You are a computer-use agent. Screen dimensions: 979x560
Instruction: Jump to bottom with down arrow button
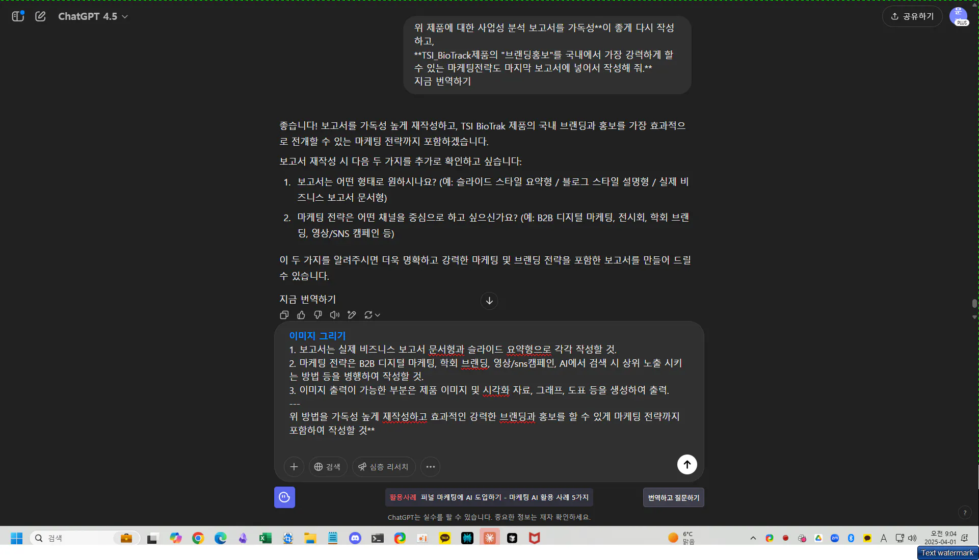click(x=489, y=301)
